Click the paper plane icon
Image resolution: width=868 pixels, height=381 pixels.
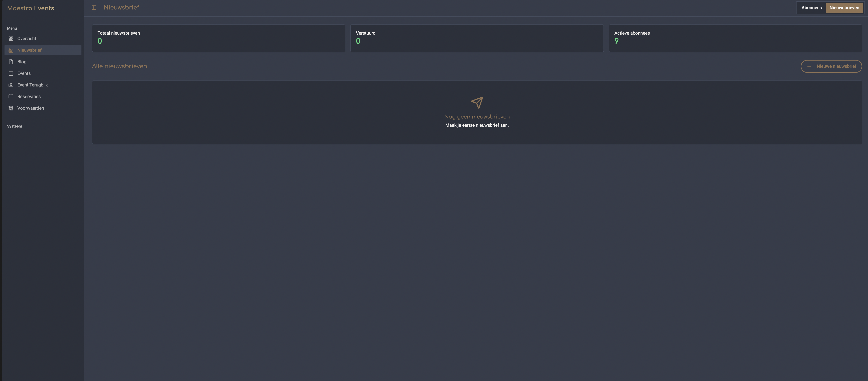(x=477, y=103)
